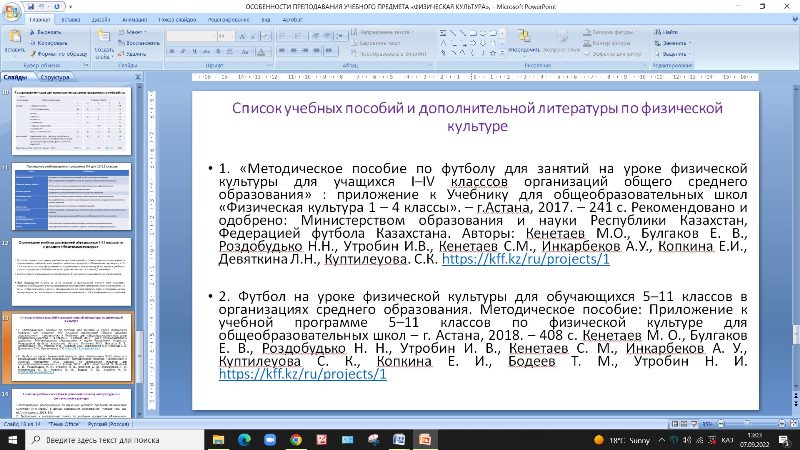Viewport: 800px width, 450px height.
Task: Click Заменить to replace text
Action: pyautogui.click(x=672, y=43)
